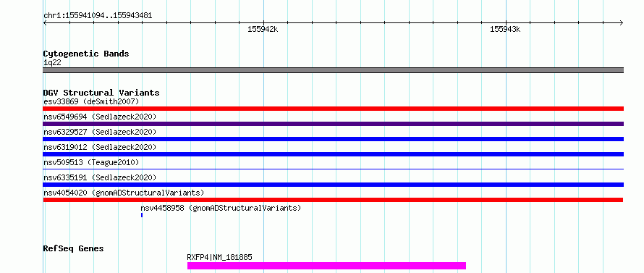The image size is (644, 273).
Task: Click the red nsv4054020 variant bar
Action: (x=333, y=200)
